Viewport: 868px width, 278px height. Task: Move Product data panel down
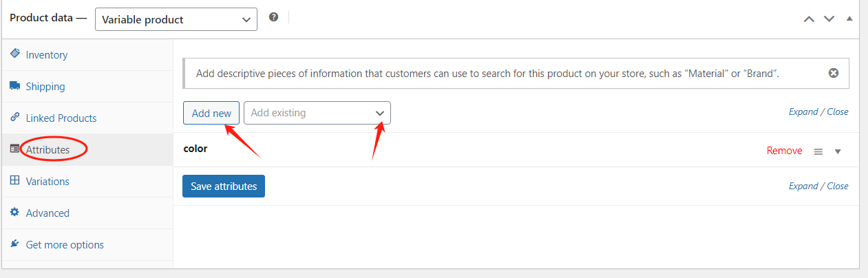click(x=829, y=19)
